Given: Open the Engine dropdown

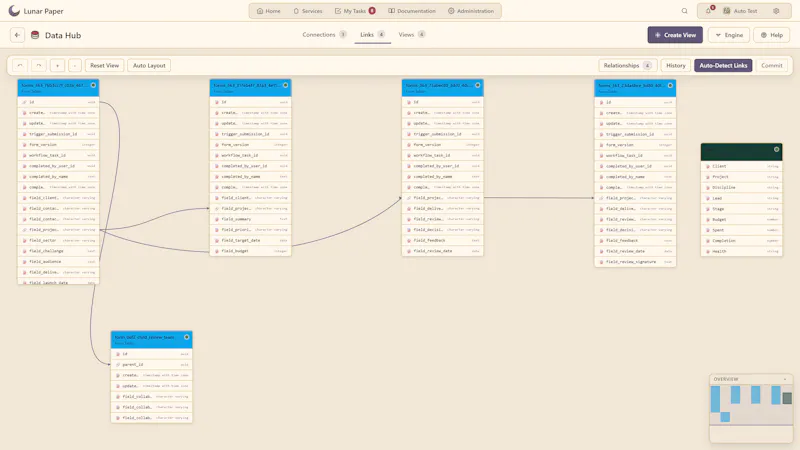Looking at the screenshot, I should pos(729,35).
